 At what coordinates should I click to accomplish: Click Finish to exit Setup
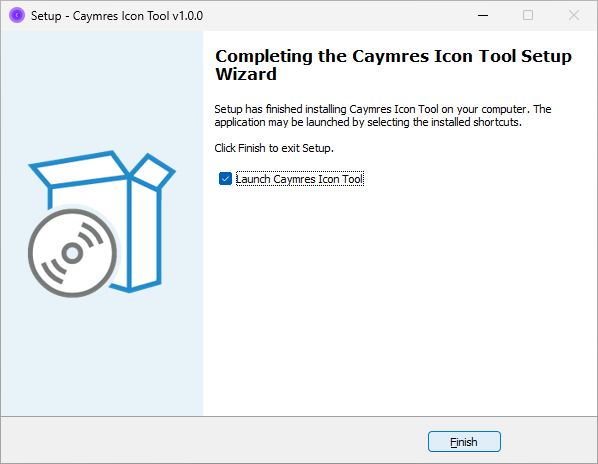(464, 442)
